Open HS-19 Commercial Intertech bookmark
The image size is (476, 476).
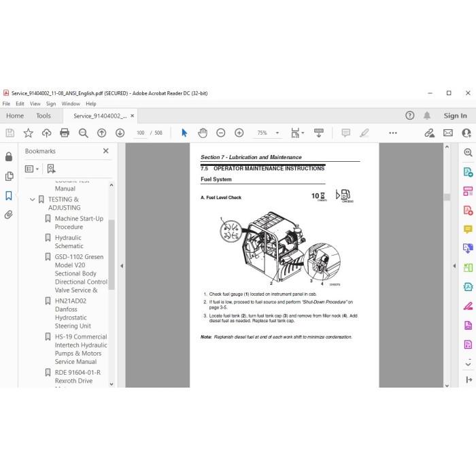tap(81, 349)
